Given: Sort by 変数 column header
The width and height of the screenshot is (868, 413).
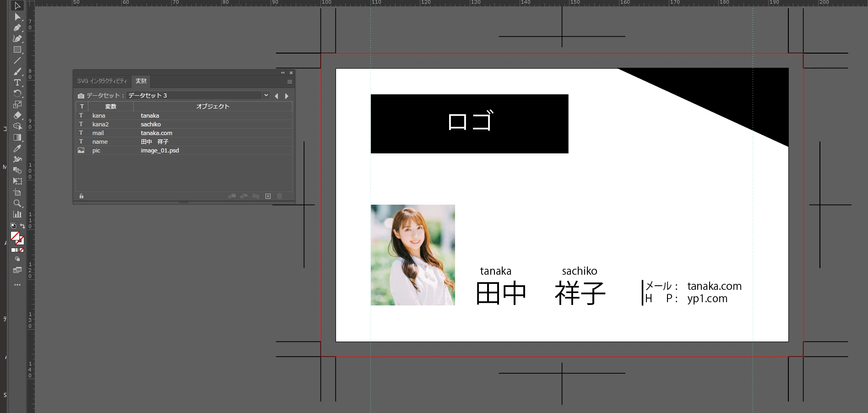Looking at the screenshot, I should point(111,106).
